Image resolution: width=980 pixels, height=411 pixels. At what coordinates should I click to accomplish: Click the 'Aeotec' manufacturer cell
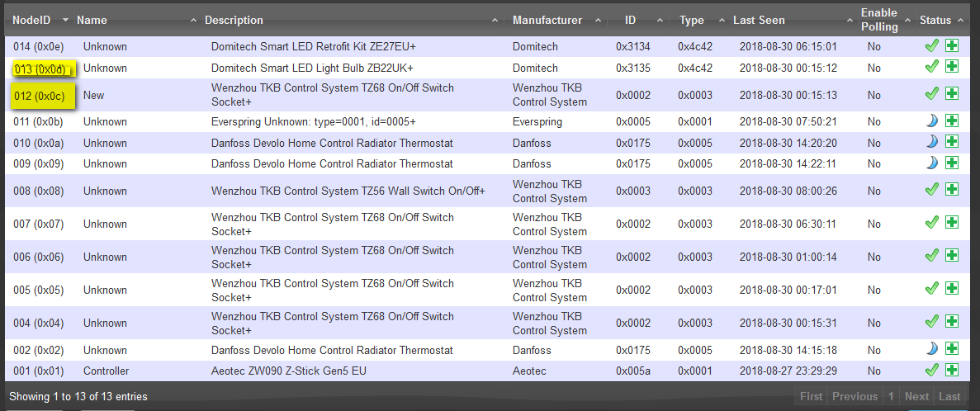(529, 371)
